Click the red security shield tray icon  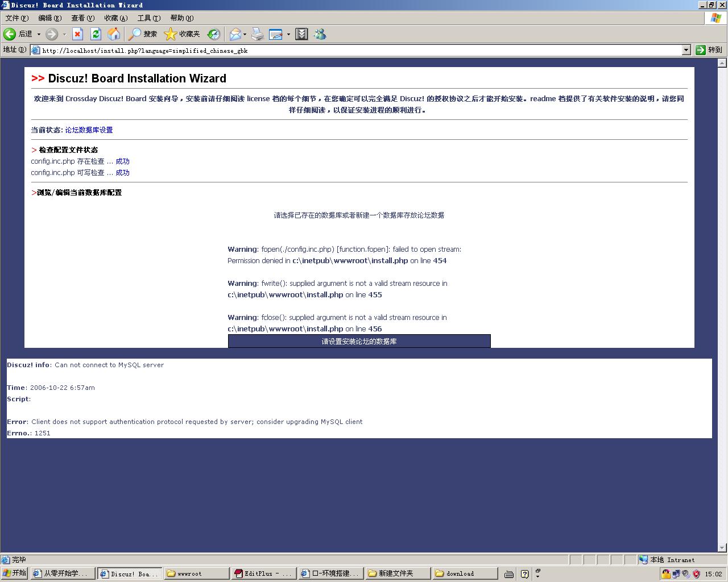tap(696, 574)
